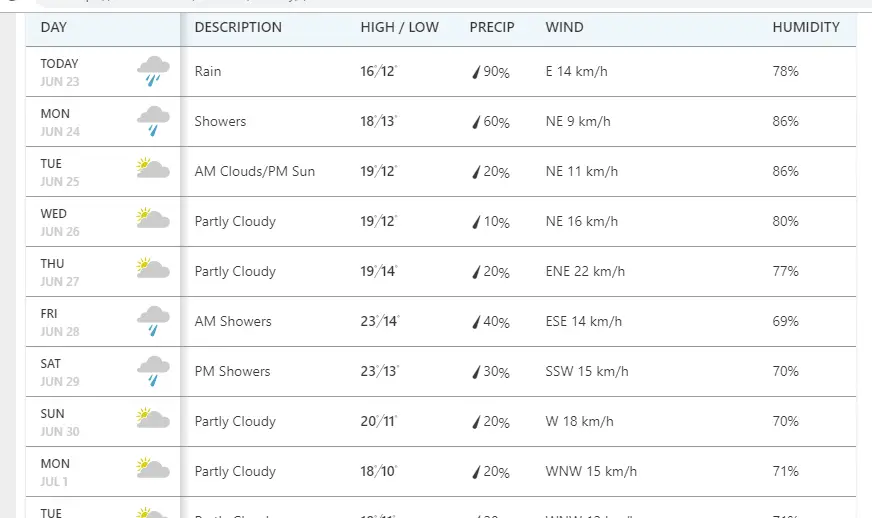Image resolution: width=872 pixels, height=518 pixels.
Task: Click the HIGH / LOW column header
Action: 399,27
